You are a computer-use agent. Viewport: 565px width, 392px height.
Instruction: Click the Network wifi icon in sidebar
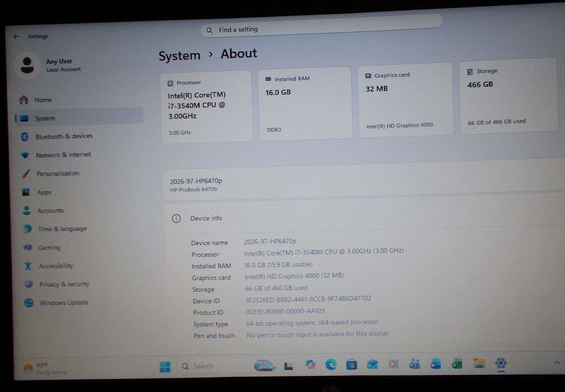[x=25, y=155]
